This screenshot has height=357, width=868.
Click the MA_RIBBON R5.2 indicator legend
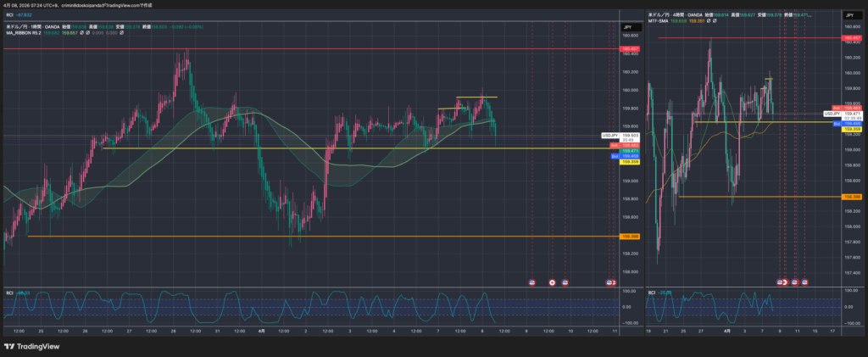pos(24,34)
